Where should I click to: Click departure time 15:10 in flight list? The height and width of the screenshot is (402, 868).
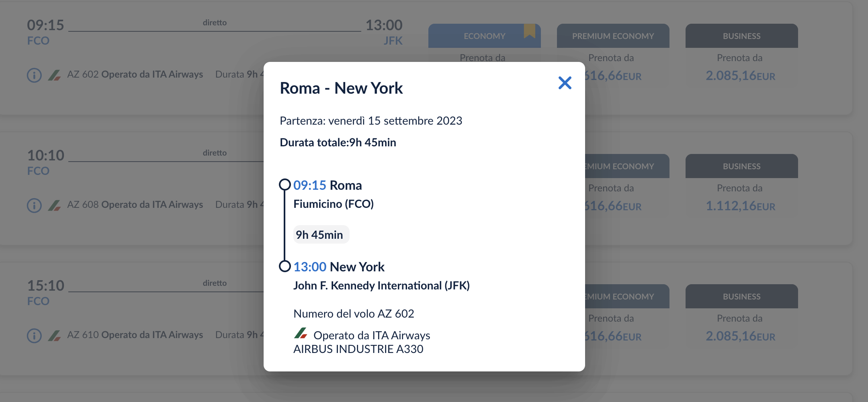(x=45, y=285)
